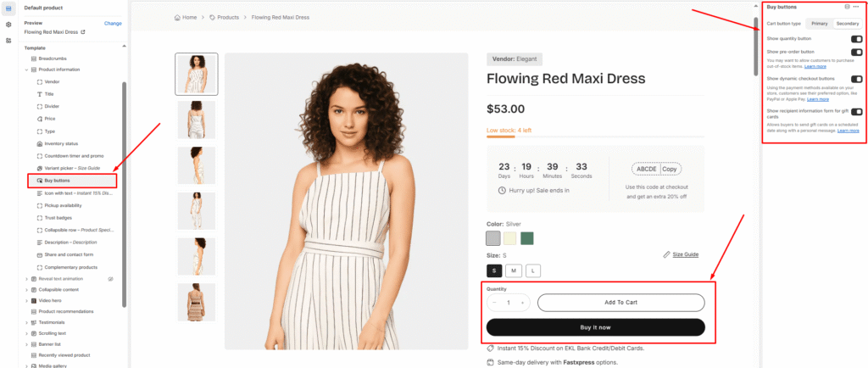The image size is (868, 368).
Task: Open theme settings gear icon in left rail
Action: coord(8,24)
